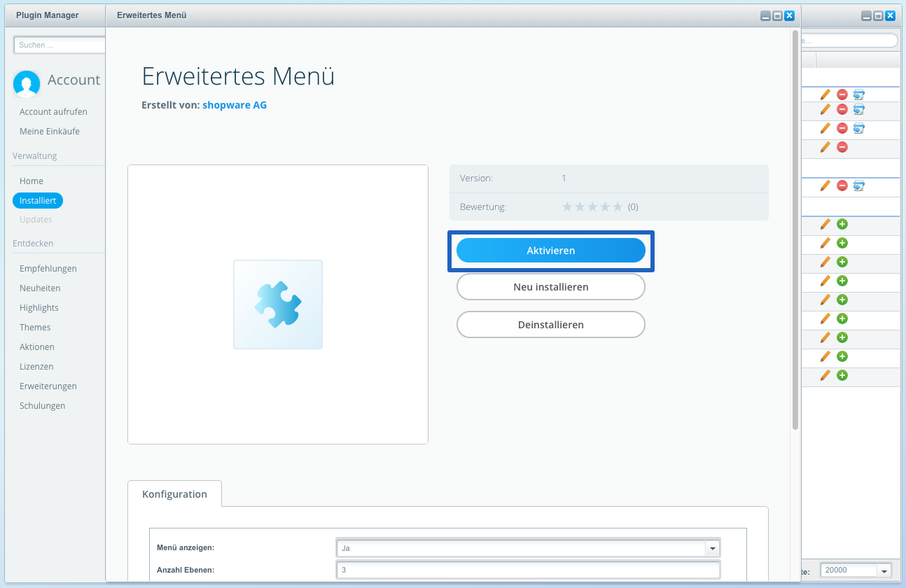Viewport: 906px width, 588px height.
Task: Open Empfehlungen under Entdecken
Action: (x=48, y=269)
